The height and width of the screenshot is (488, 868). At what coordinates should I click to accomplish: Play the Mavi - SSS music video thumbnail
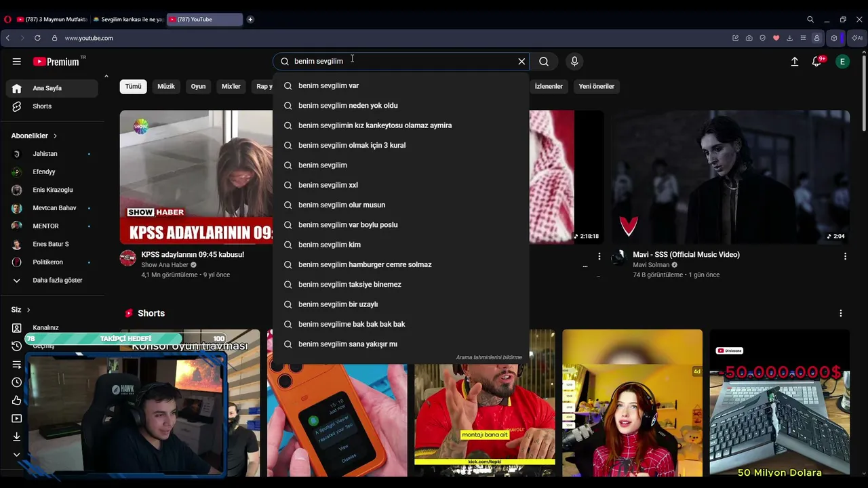(730, 177)
